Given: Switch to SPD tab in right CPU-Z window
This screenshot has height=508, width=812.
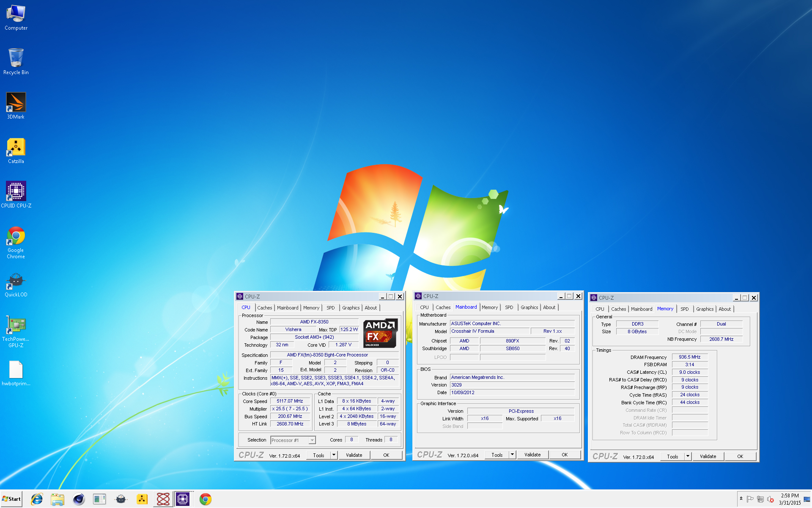Looking at the screenshot, I should [x=685, y=309].
